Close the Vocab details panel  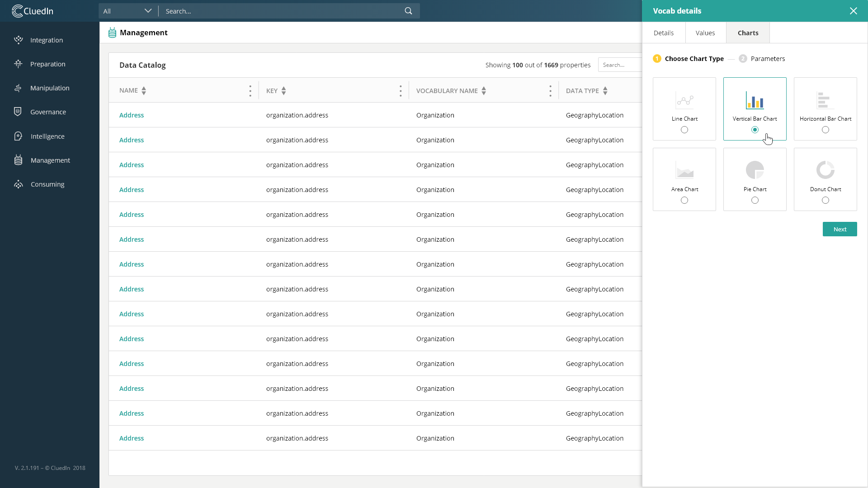[x=854, y=11]
